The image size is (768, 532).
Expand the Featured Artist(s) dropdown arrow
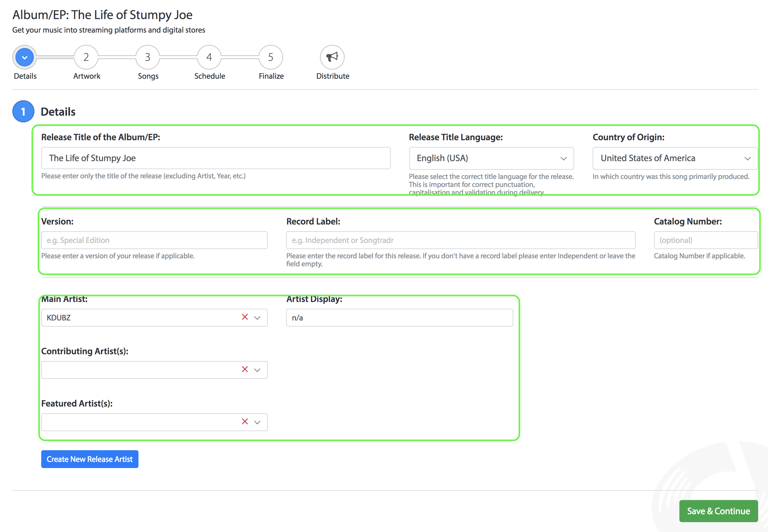[x=257, y=423]
